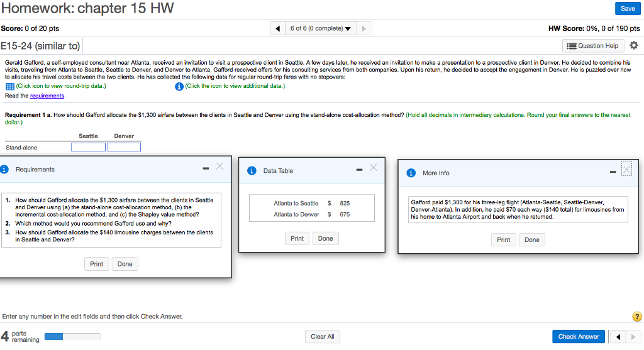Click the parts remaining progress bar
This screenshot has height=350, width=644.
coord(72,336)
